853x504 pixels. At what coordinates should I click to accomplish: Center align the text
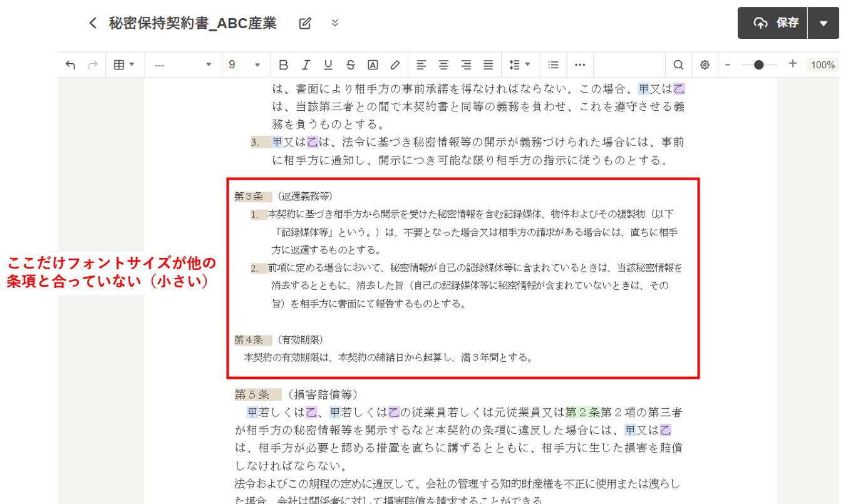tap(443, 64)
